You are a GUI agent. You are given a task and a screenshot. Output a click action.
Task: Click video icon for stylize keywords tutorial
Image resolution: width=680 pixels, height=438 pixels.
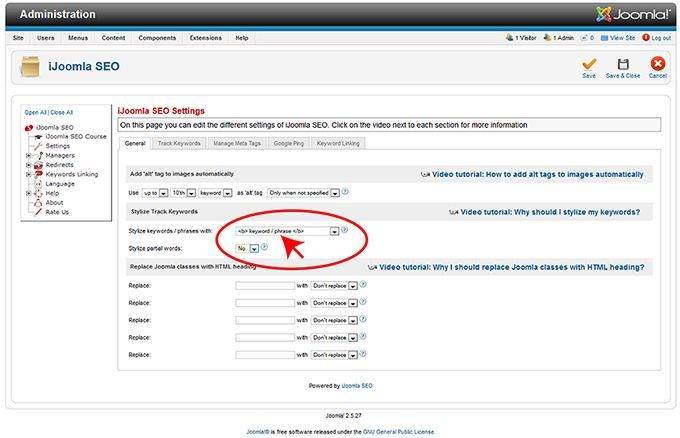coord(454,212)
